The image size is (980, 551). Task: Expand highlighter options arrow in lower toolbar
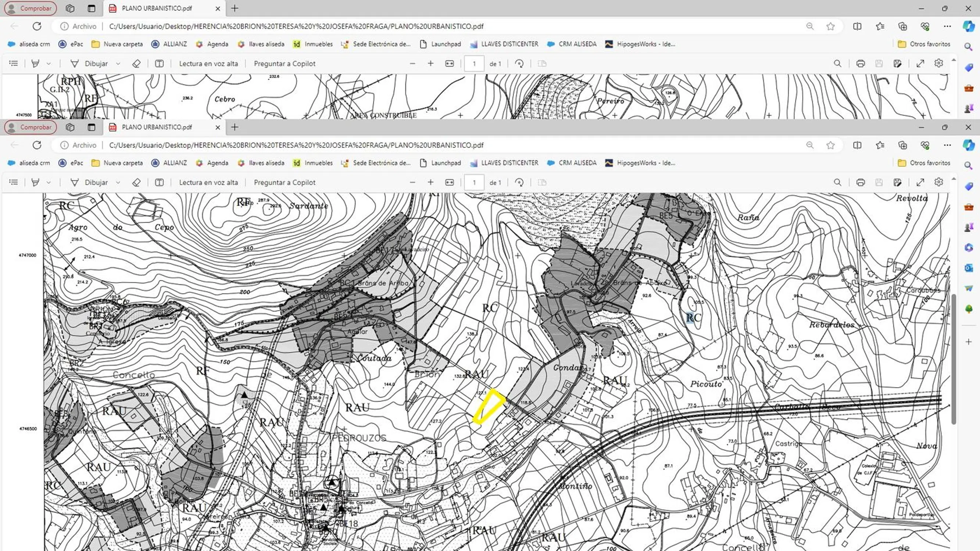(x=49, y=183)
